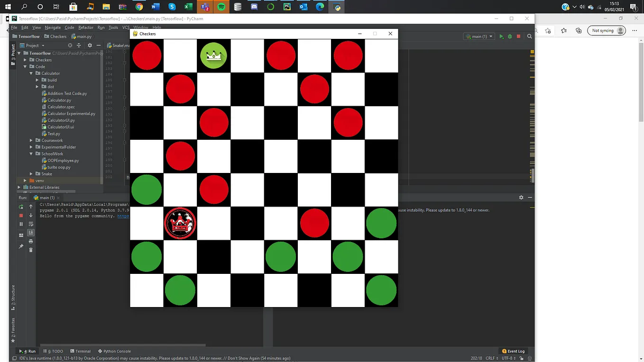Collapse all items in Project view
This screenshot has height=362, width=644.
tap(79, 45)
